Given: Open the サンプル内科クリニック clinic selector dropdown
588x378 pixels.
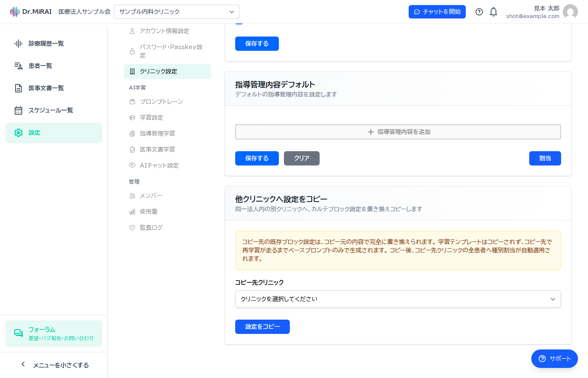Looking at the screenshot, I should [177, 12].
